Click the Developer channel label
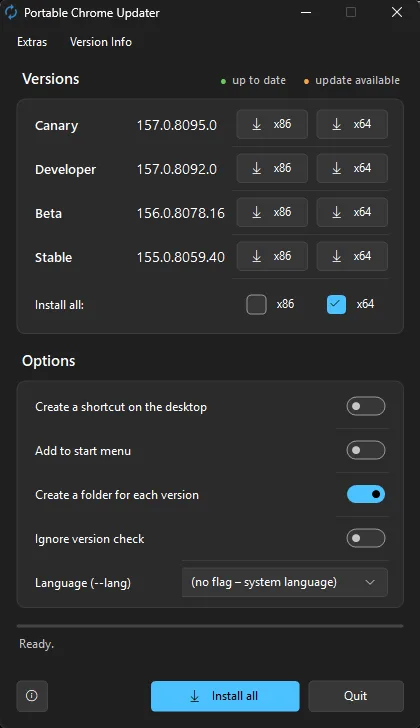 [65, 169]
